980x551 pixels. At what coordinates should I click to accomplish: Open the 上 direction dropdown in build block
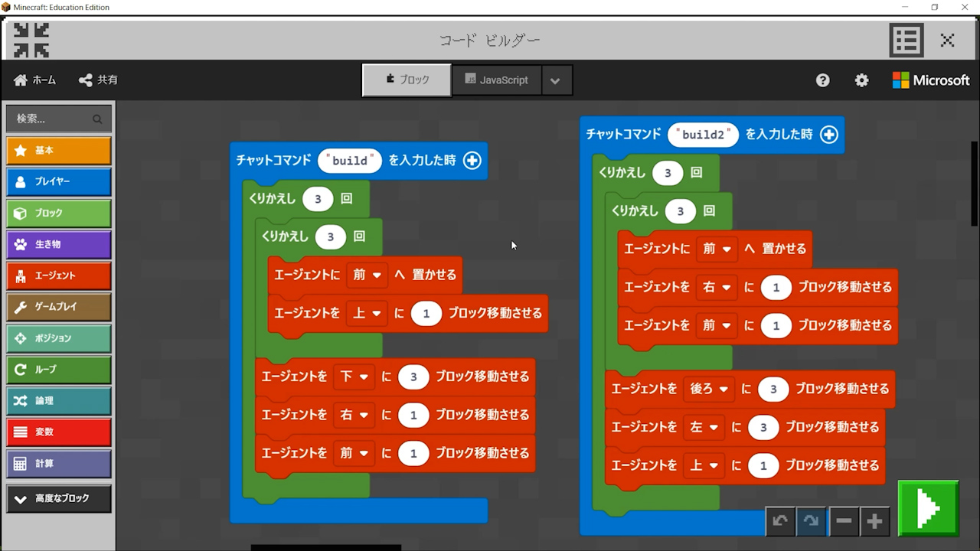pyautogui.click(x=367, y=313)
